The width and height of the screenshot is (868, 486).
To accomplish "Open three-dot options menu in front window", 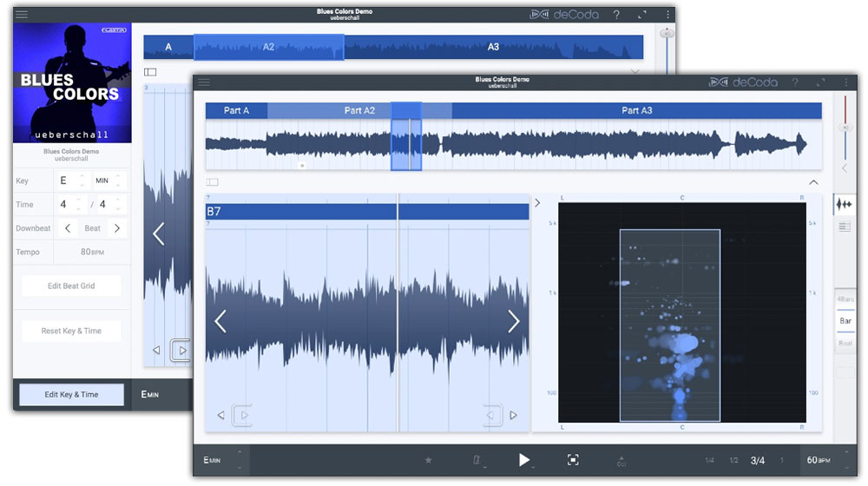I will pos(845,82).
